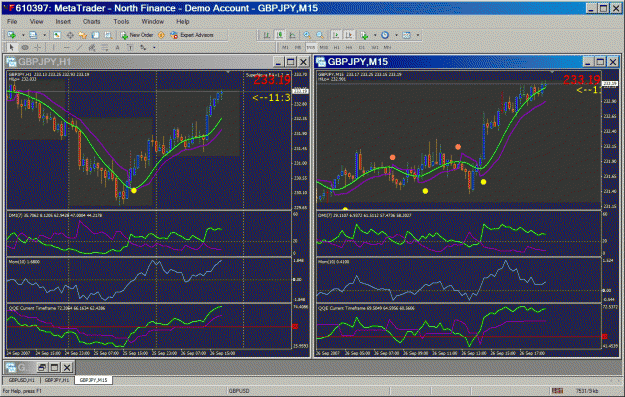Open the Strategy Tester panel
This screenshot has width=625, height=397.
coord(108,35)
